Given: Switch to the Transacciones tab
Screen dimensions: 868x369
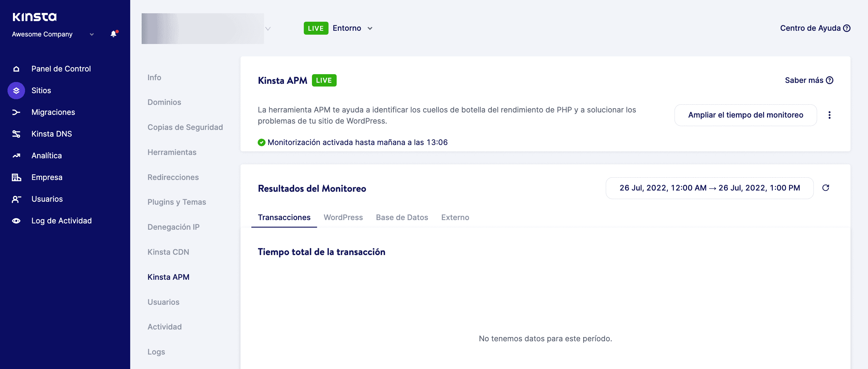Looking at the screenshot, I should coord(284,217).
